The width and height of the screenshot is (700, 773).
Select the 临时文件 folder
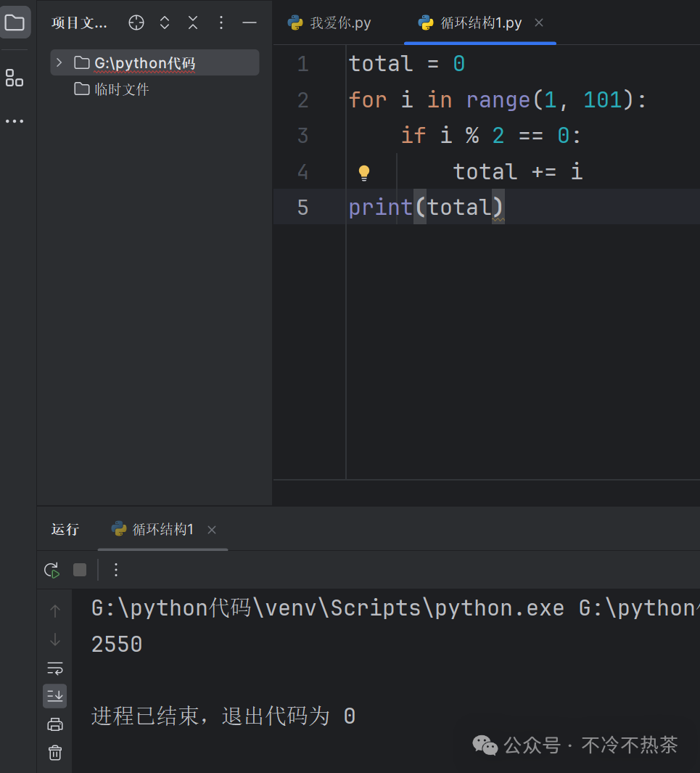112,89
